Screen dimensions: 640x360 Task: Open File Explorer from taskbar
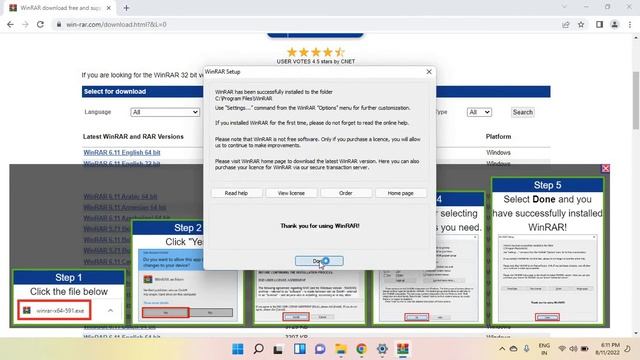coord(341,349)
